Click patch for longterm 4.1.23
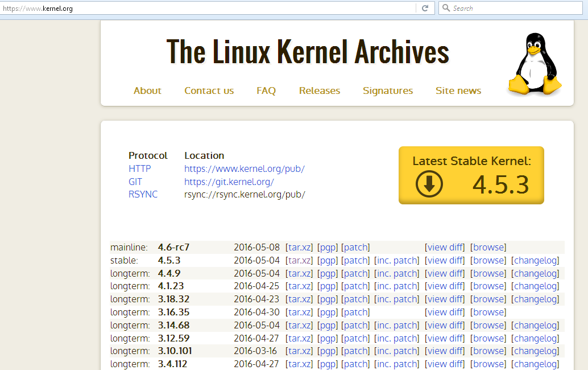Screen dimensions: 588x370 (355, 286)
